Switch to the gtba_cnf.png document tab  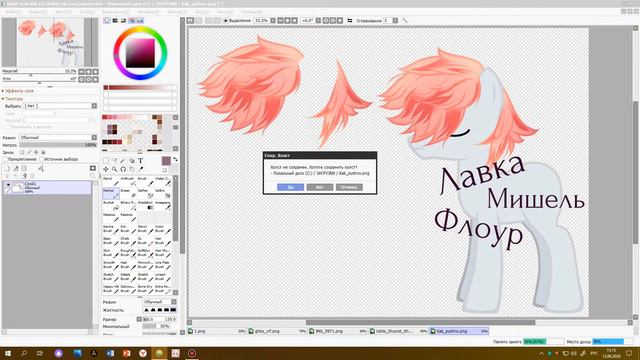pyautogui.click(x=278, y=331)
